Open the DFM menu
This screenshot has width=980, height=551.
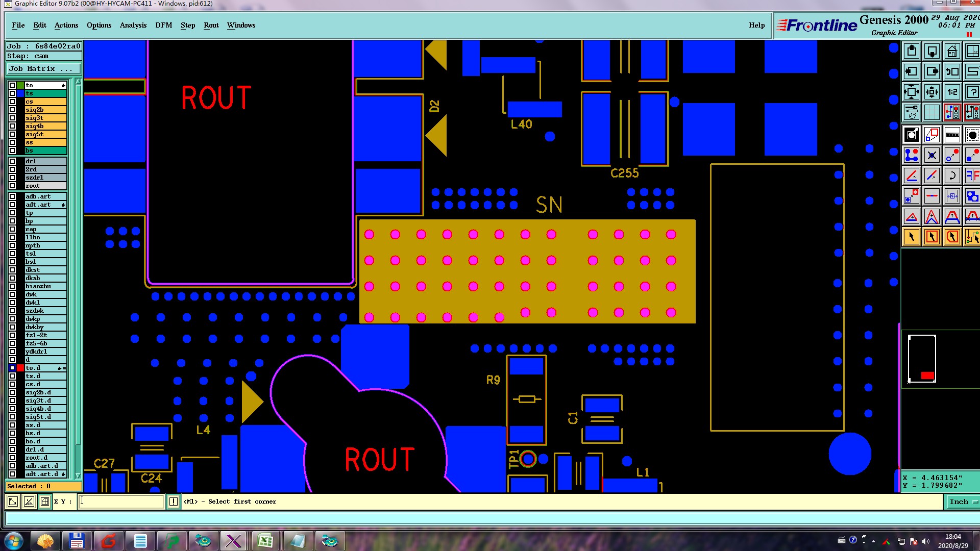[x=163, y=25]
